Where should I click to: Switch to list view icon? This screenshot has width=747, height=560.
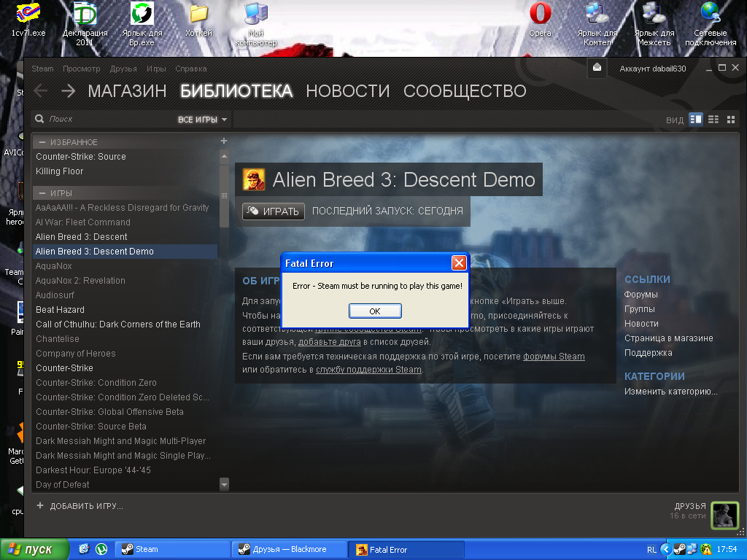[x=713, y=119]
